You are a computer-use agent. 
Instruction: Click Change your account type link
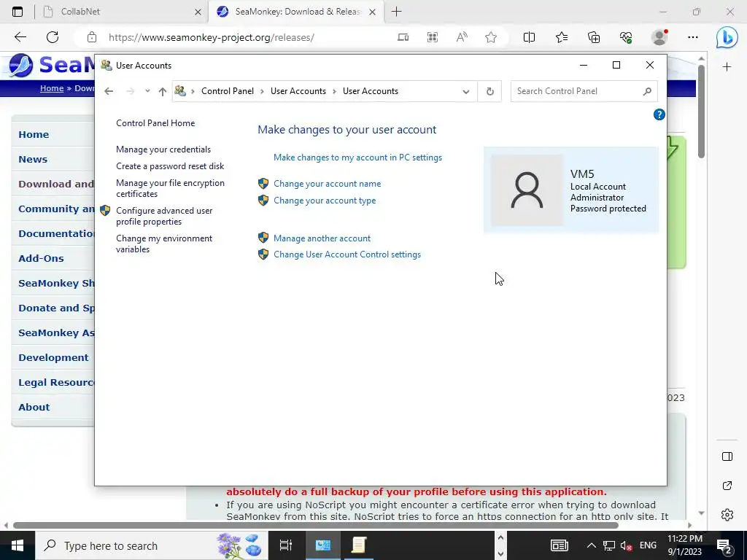point(325,201)
